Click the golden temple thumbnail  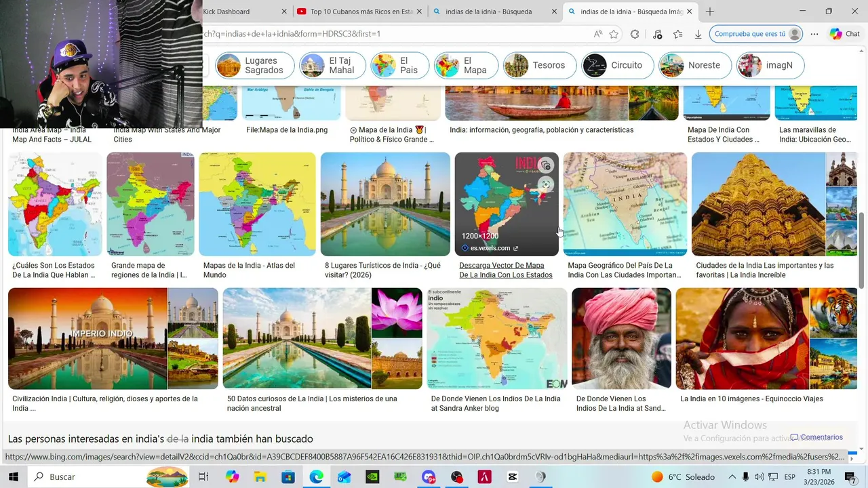[758, 204]
